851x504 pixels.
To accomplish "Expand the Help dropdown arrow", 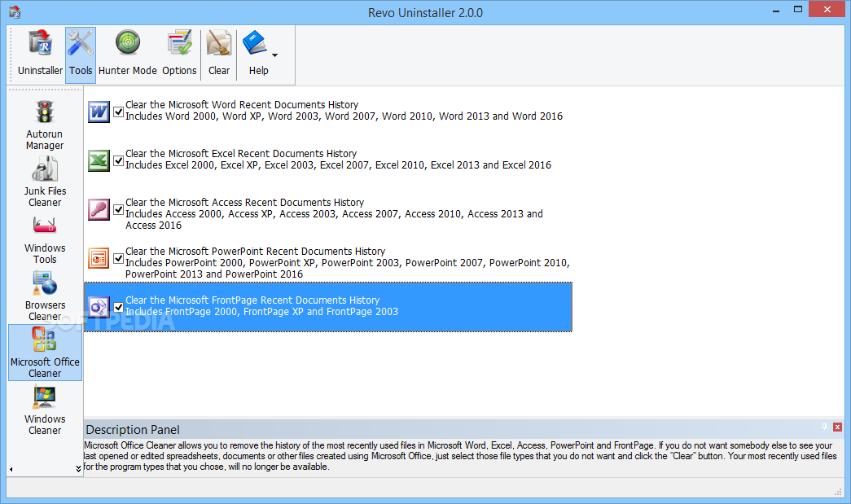I will point(274,55).
